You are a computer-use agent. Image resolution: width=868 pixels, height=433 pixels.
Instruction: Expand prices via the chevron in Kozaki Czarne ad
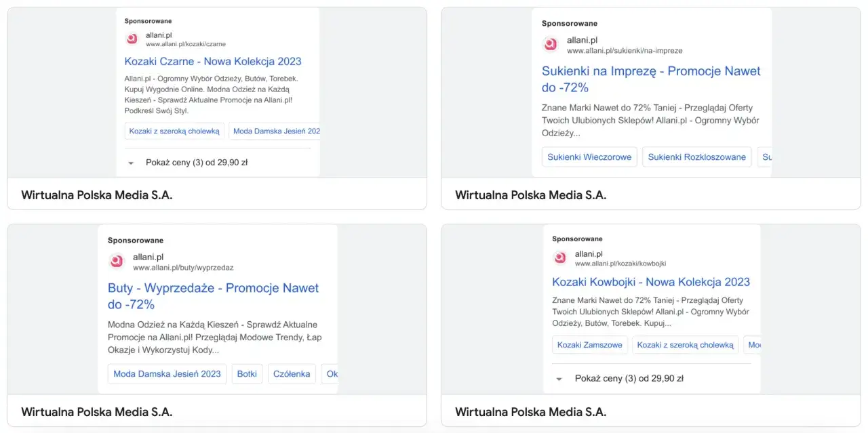coord(131,163)
